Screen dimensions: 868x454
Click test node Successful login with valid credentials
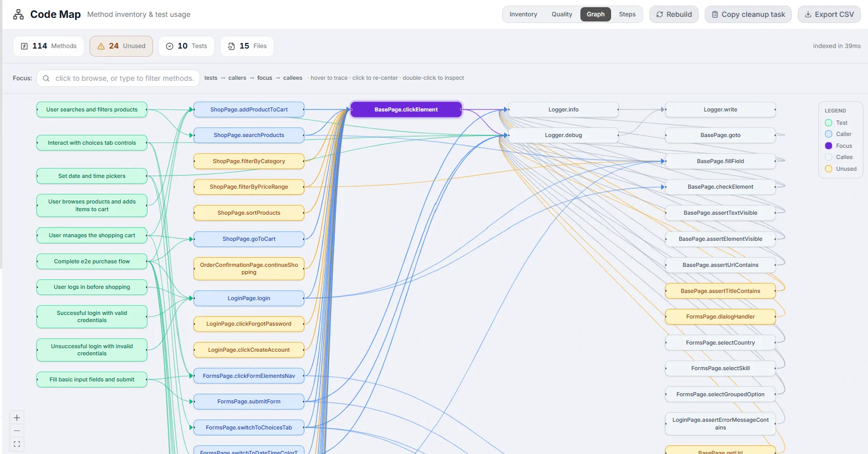[92, 316]
